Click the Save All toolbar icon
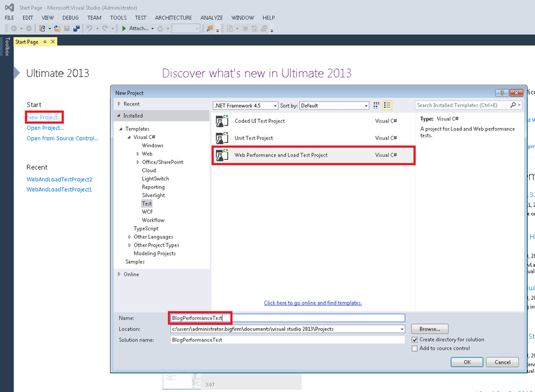 [76, 29]
